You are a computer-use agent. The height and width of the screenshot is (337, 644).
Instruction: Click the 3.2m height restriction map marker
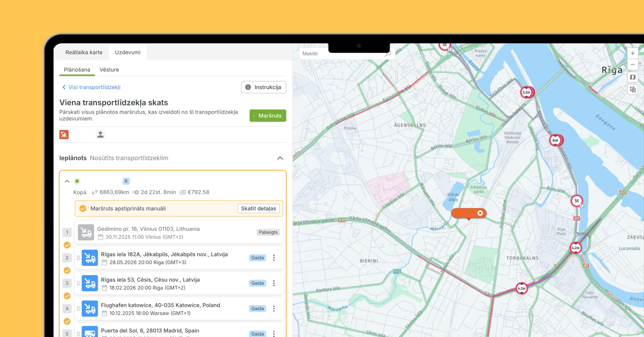coord(527,92)
